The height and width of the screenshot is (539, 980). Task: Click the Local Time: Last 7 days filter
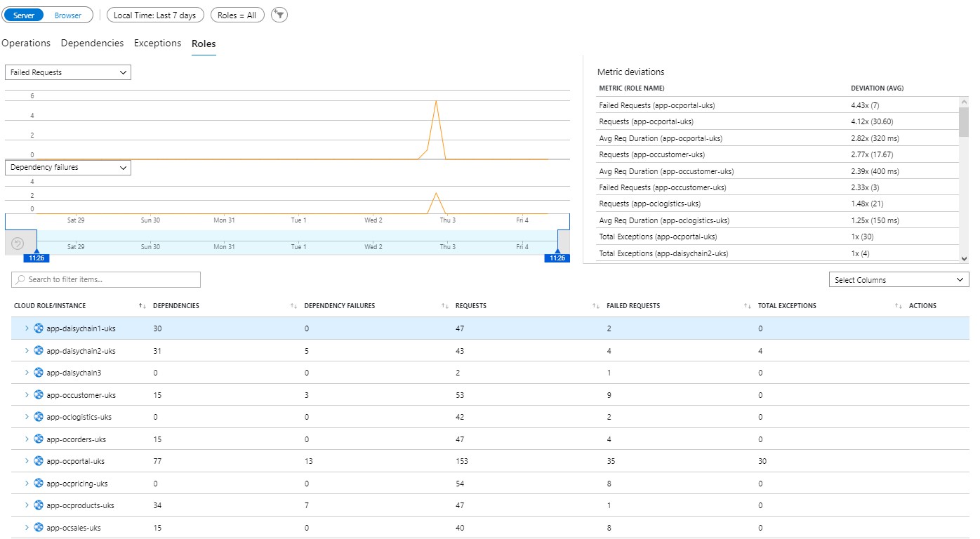tap(155, 15)
